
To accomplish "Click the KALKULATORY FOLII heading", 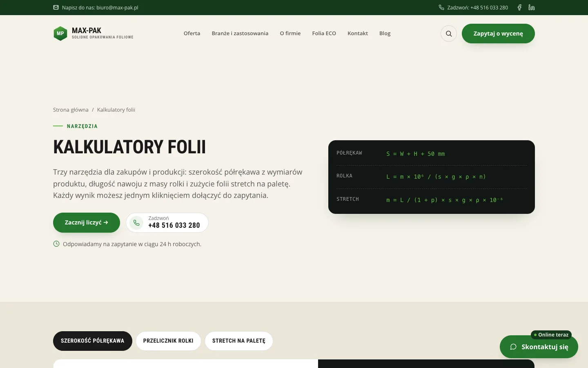I will (129, 147).
